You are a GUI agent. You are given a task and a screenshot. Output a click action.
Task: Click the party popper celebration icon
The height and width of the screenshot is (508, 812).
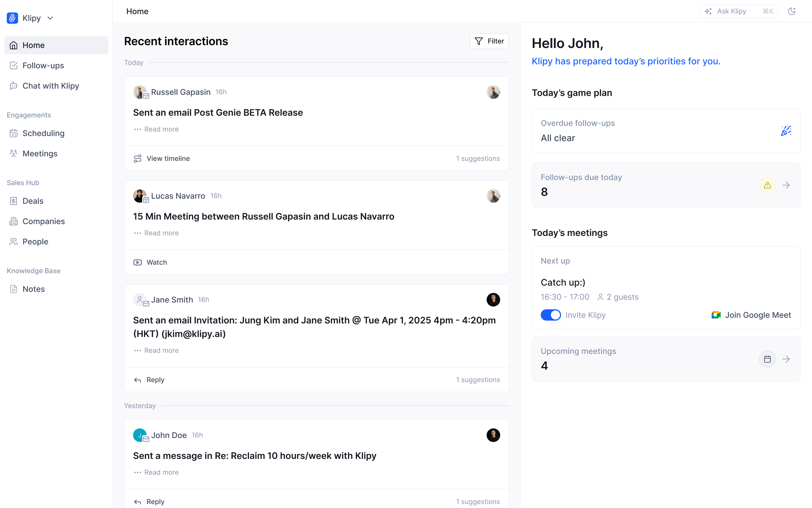coord(786,131)
